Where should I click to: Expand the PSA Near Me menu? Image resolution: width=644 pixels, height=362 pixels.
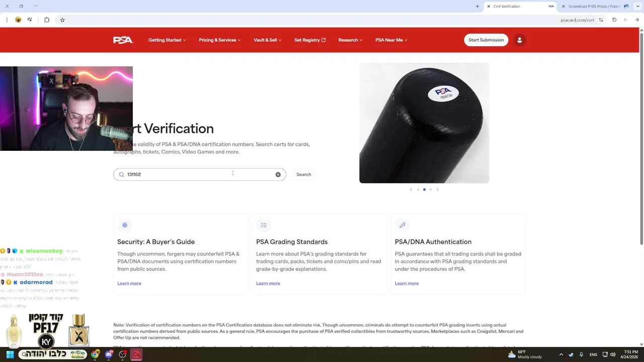tap(391, 40)
